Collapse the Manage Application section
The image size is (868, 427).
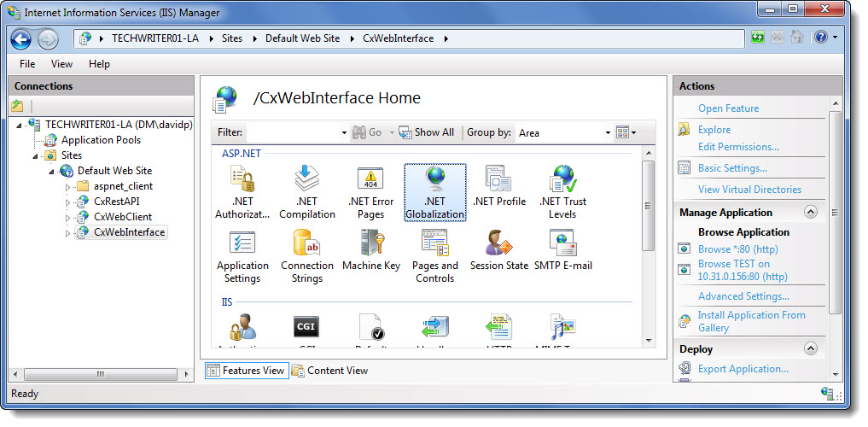[x=810, y=213]
